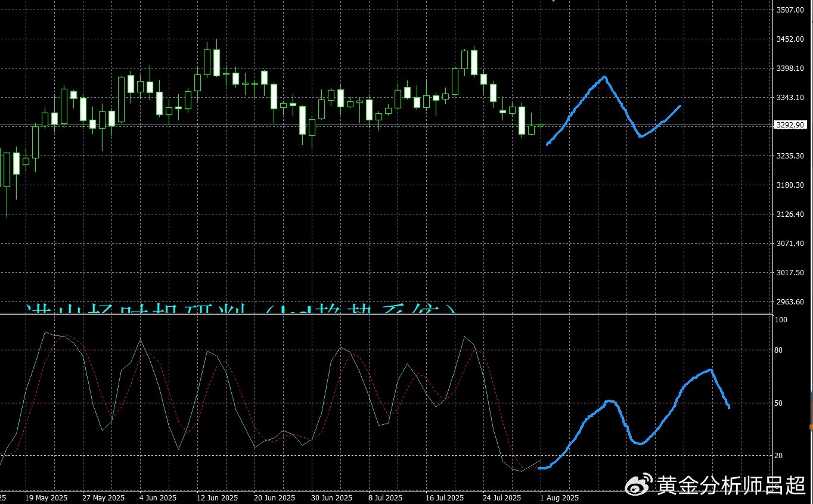Click the 20 Jun 2025 date label
The width and height of the screenshot is (813, 504).
[x=274, y=497]
